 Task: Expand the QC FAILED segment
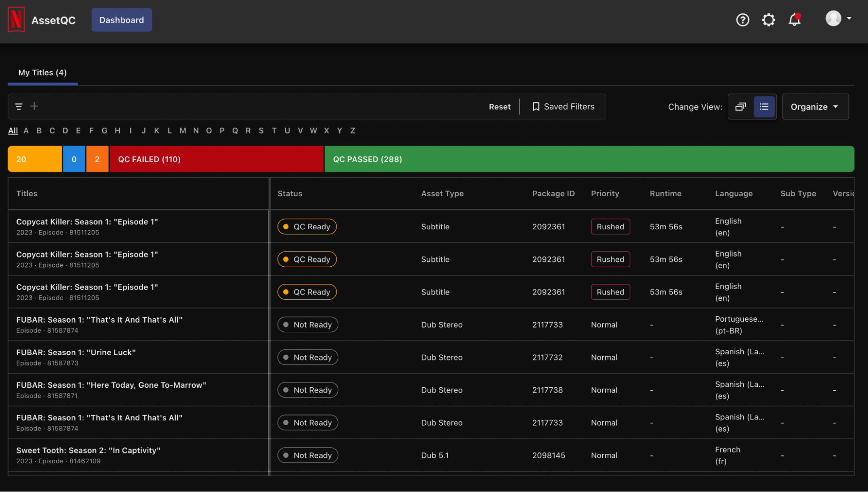pos(216,159)
